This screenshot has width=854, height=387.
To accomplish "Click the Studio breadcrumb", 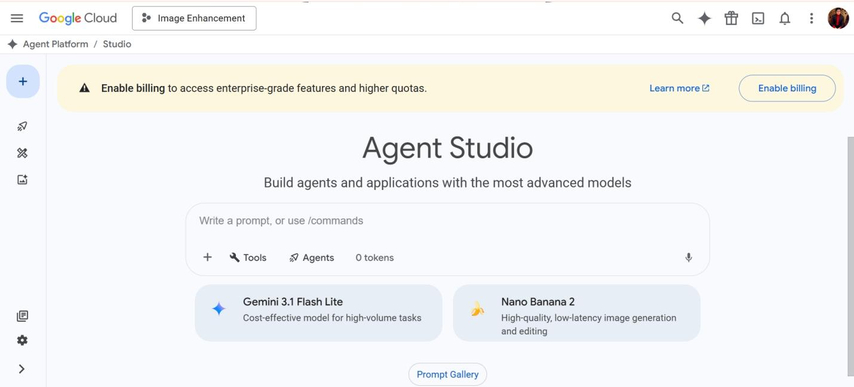I will tap(117, 44).
